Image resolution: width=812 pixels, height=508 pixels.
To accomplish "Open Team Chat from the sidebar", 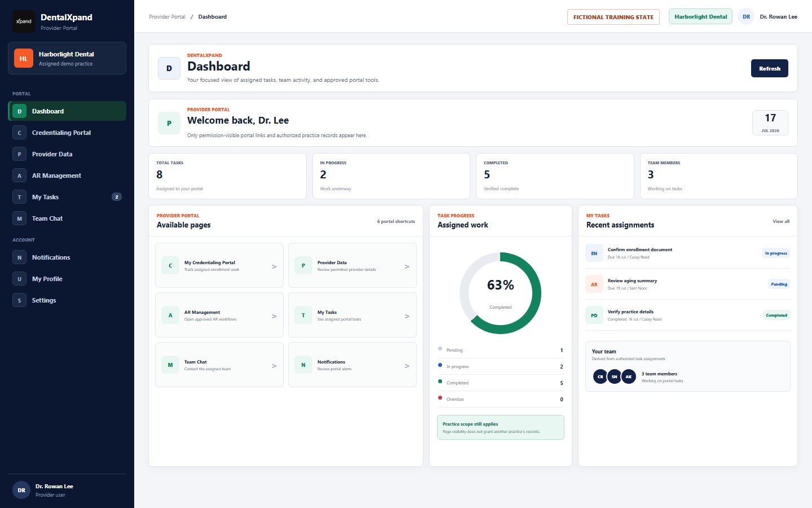I will coord(67,218).
